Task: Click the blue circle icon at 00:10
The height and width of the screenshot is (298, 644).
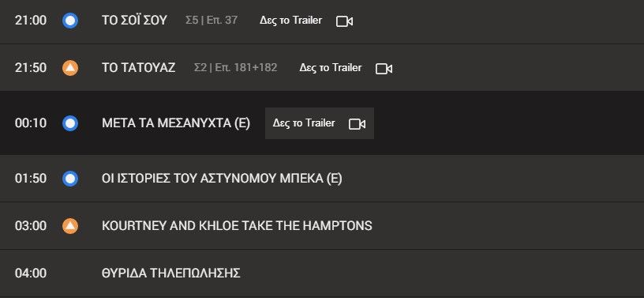Action: [70, 123]
